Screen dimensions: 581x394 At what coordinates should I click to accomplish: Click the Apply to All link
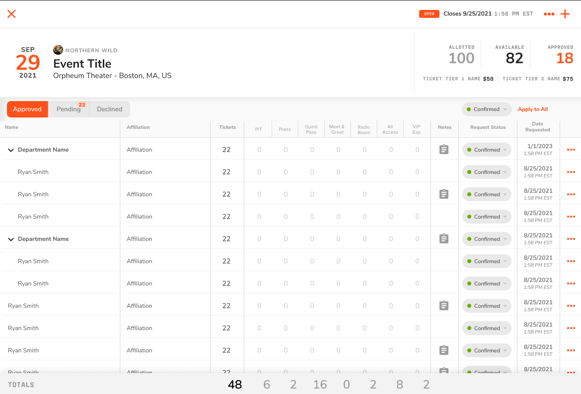pyautogui.click(x=533, y=109)
